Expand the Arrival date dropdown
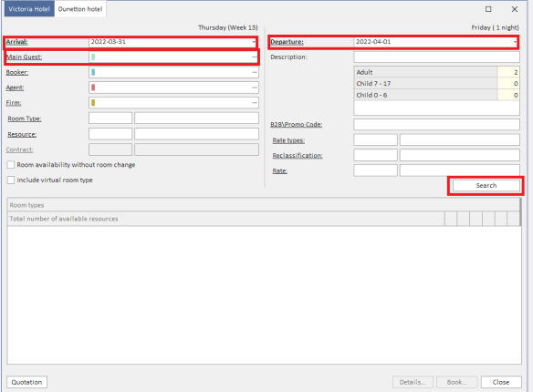Screen dimensions: 533x392 click(x=254, y=42)
